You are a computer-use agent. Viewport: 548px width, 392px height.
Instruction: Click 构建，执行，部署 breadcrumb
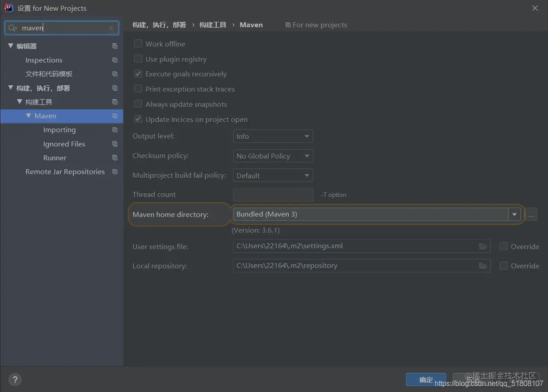click(159, 25)
